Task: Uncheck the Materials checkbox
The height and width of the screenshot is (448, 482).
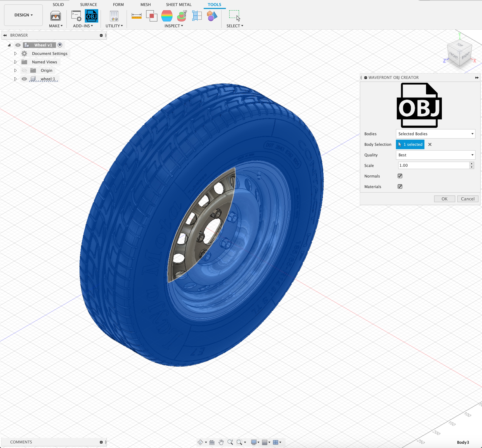Action: (400, 186)
